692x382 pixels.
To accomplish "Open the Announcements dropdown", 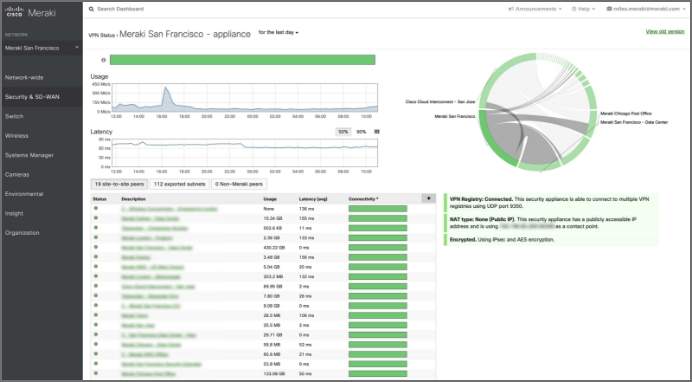I will 535,9.
